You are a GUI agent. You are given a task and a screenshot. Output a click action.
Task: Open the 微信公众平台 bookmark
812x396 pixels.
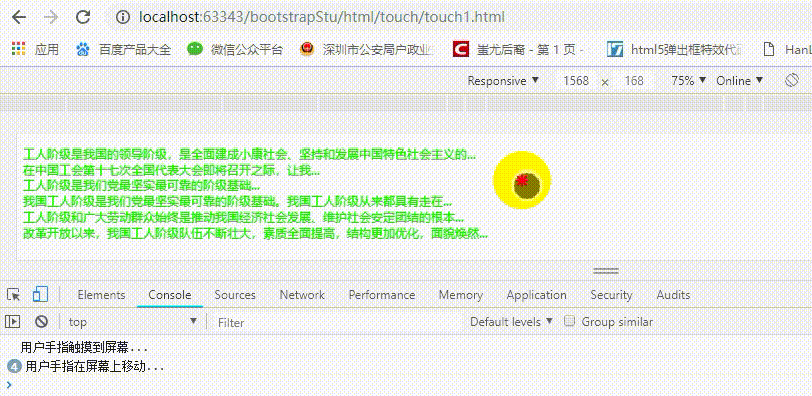[x=235, y=50]
